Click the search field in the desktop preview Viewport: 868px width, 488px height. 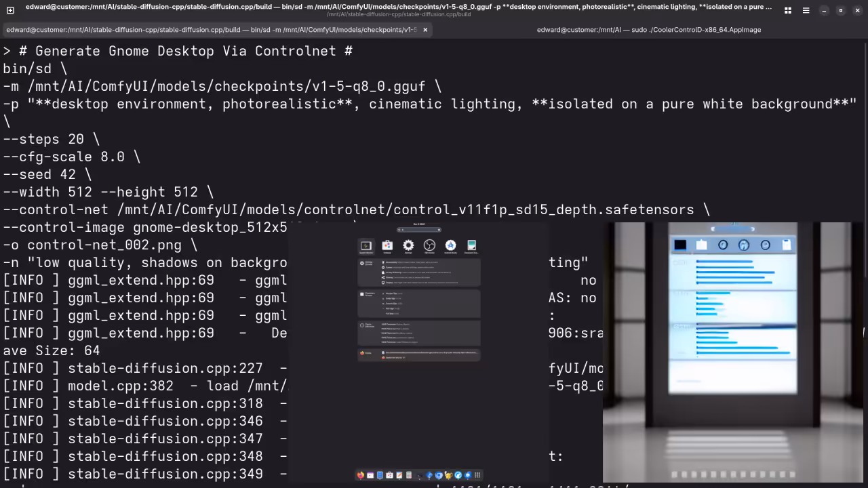coord(419,230)
